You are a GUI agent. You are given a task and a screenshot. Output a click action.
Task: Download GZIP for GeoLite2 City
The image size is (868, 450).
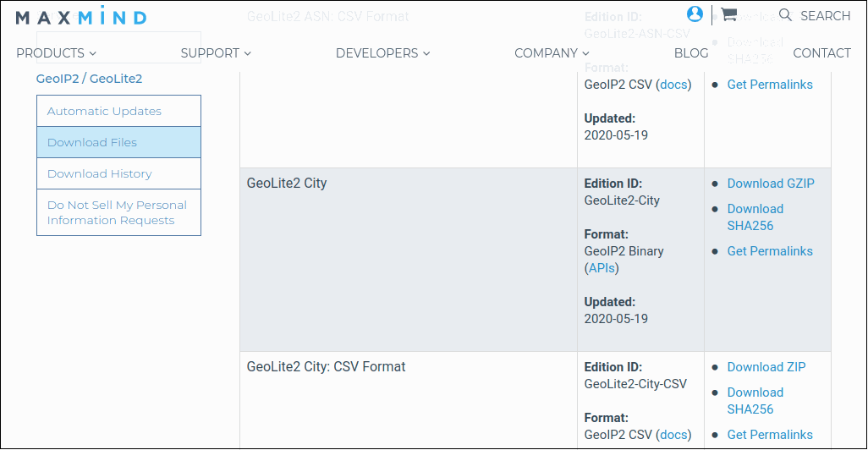tap(771, 184)
